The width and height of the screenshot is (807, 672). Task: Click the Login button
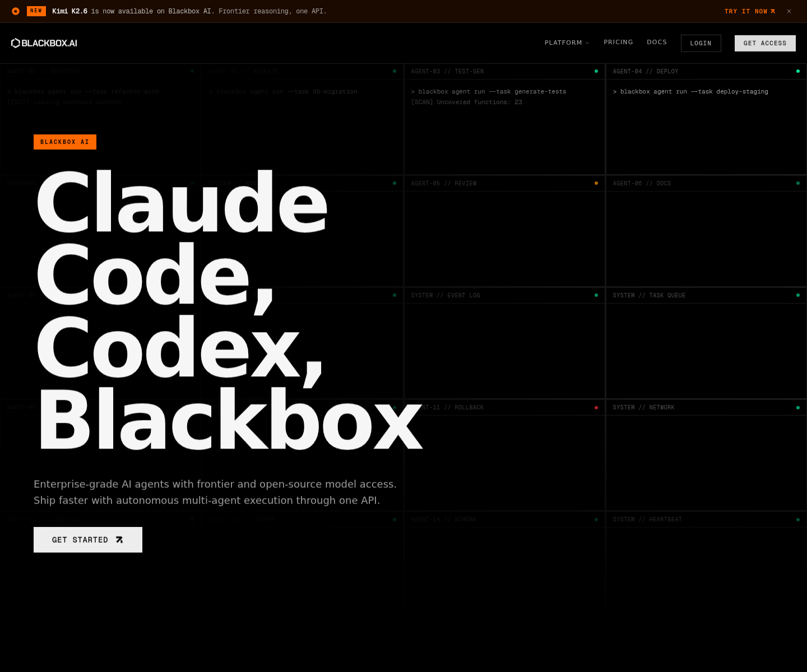click(701, 43)
